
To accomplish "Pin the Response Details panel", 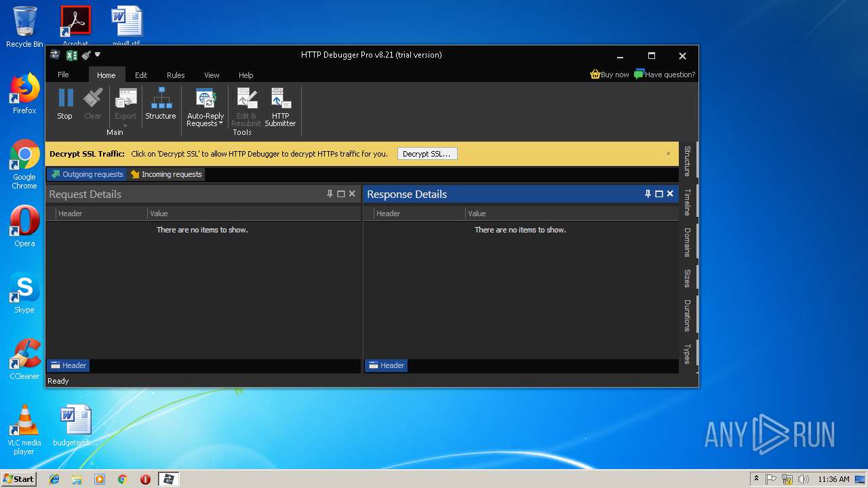I will [648, 194].
